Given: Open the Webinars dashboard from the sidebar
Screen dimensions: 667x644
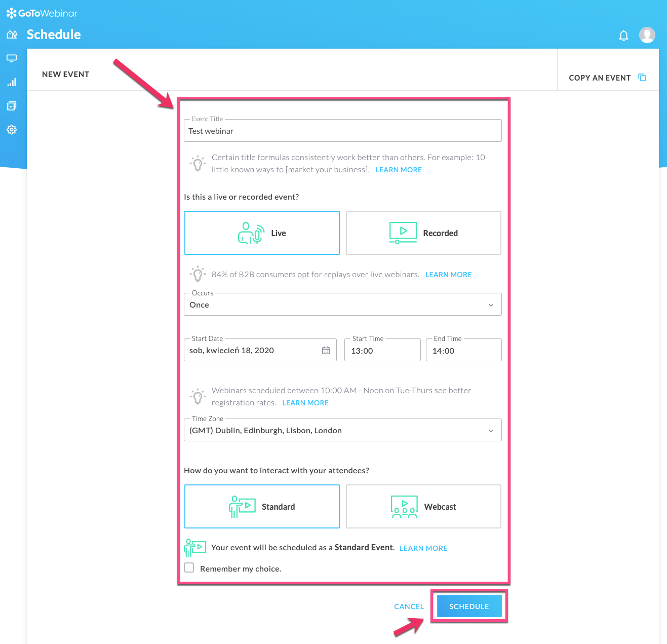Looking at the screenshot, I should point(12,58).
